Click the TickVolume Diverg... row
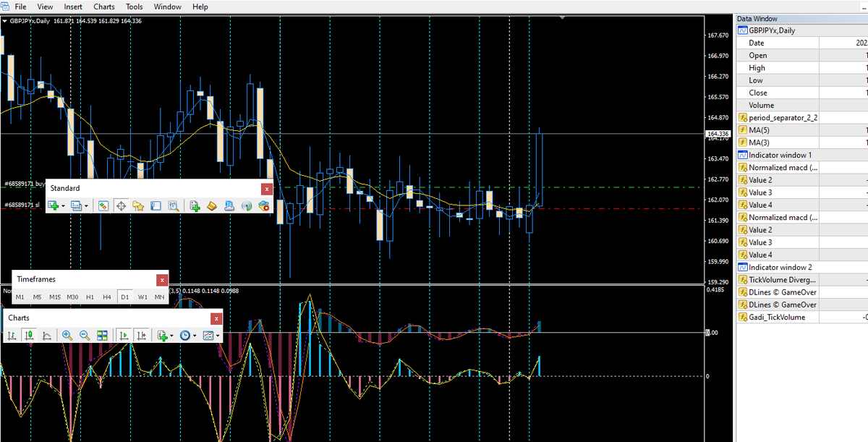 pos(801,279)
